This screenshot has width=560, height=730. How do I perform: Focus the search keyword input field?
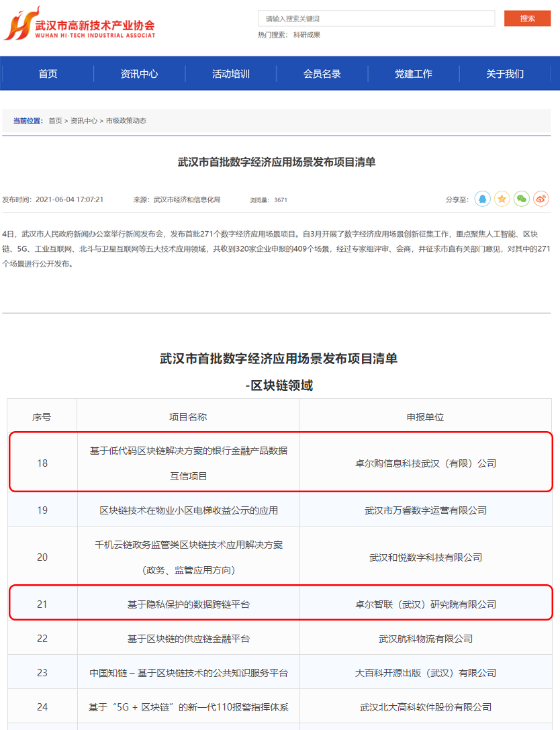click(377, 19)
